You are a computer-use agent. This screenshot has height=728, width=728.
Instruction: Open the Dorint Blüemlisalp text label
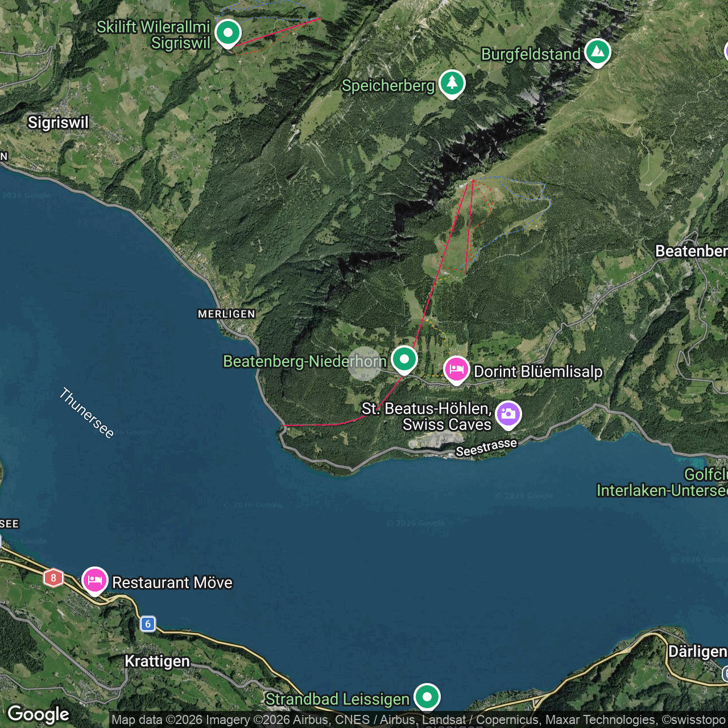538,371
